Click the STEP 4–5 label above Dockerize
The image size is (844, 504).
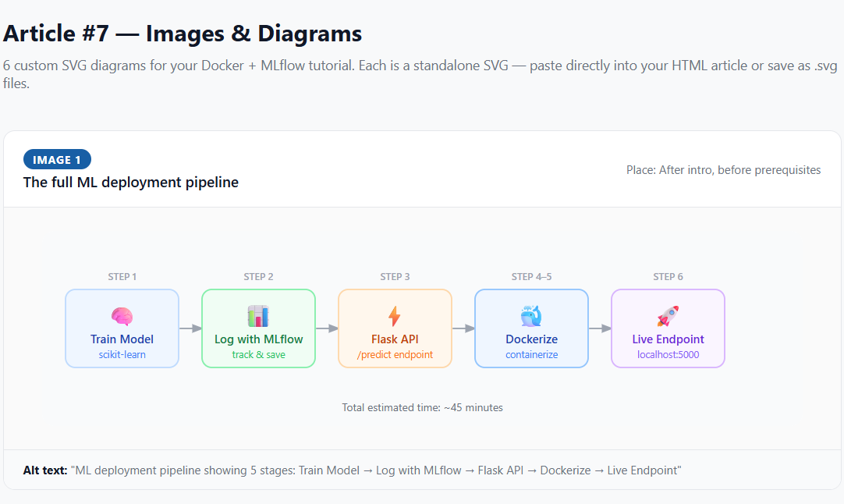(531, 277)
